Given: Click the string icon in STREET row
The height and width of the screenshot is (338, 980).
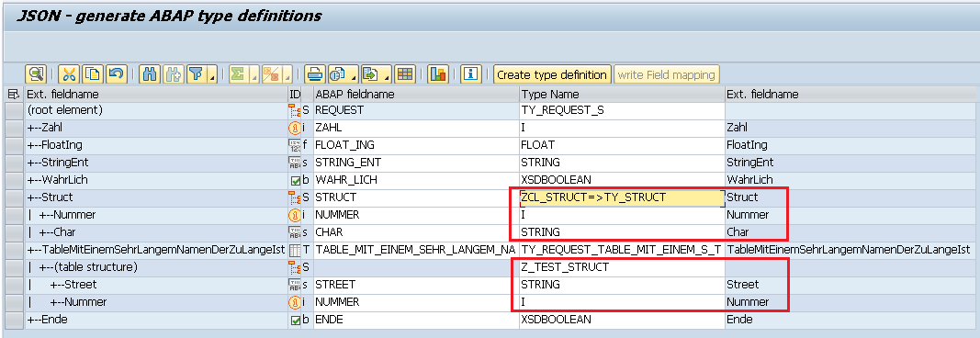Looking at the screenshot, I should click(x=295, y=285).
